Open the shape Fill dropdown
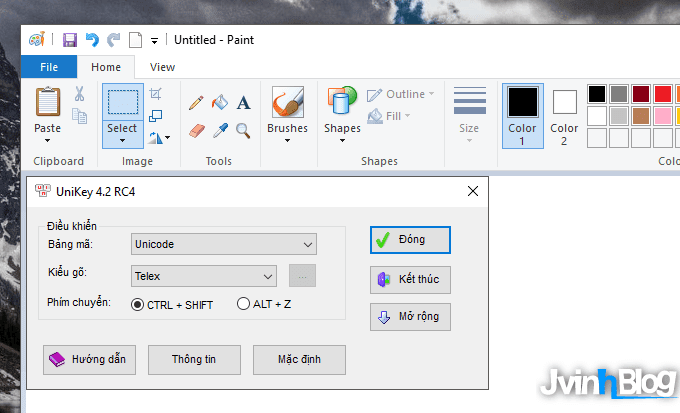 [389, 116]
